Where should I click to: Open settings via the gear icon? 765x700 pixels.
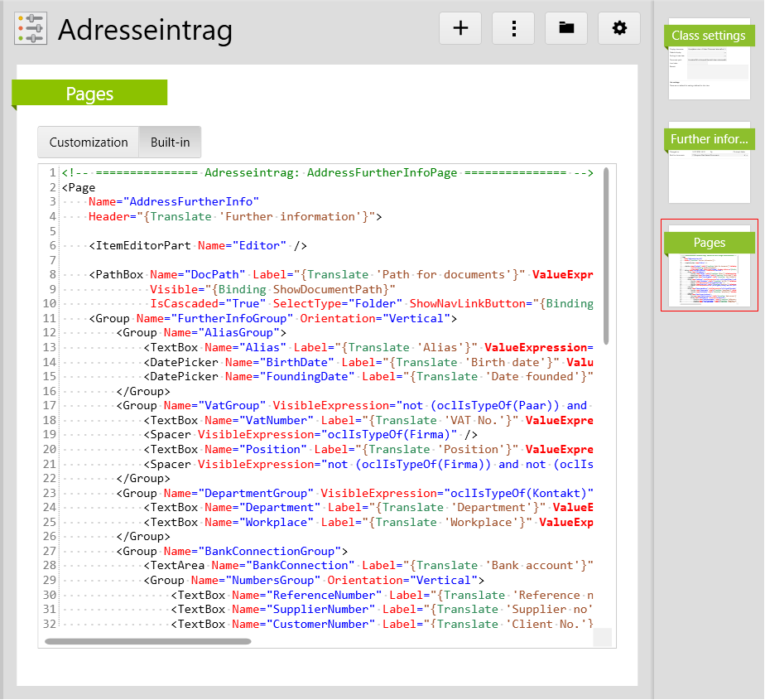[619, 28]
